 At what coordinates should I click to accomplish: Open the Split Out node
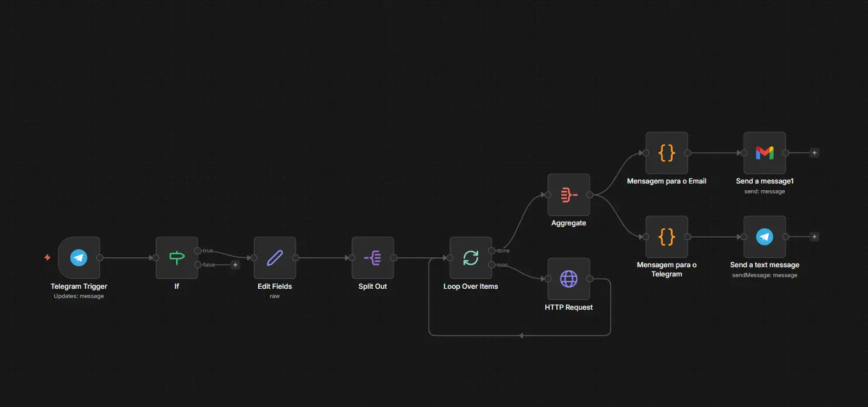(x=373, y=258)
